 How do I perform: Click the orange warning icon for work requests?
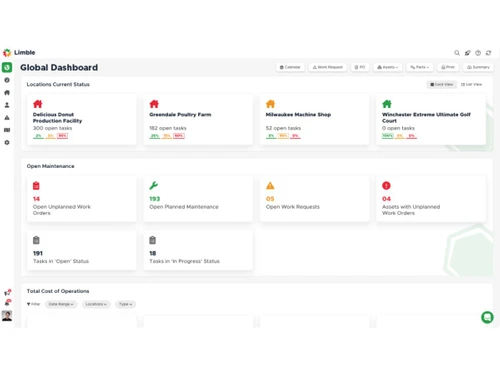[270, 186]
